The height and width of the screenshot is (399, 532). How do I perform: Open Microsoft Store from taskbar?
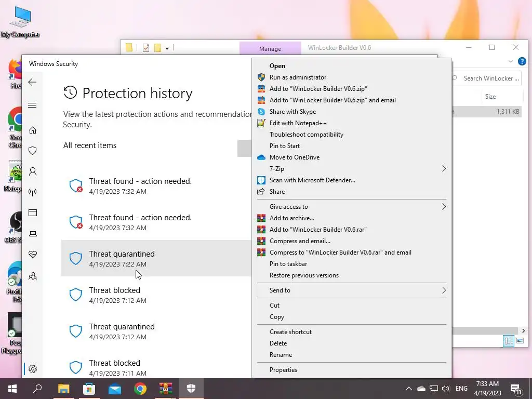[x=89, y=389]
